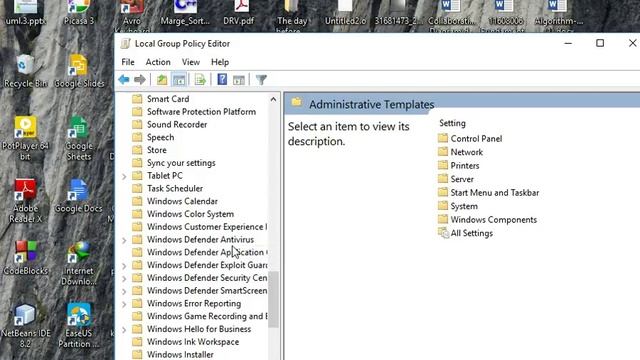This screenshot has width=640, height=360.
Task: Open Windows Components in settings list
Action: 493,220
